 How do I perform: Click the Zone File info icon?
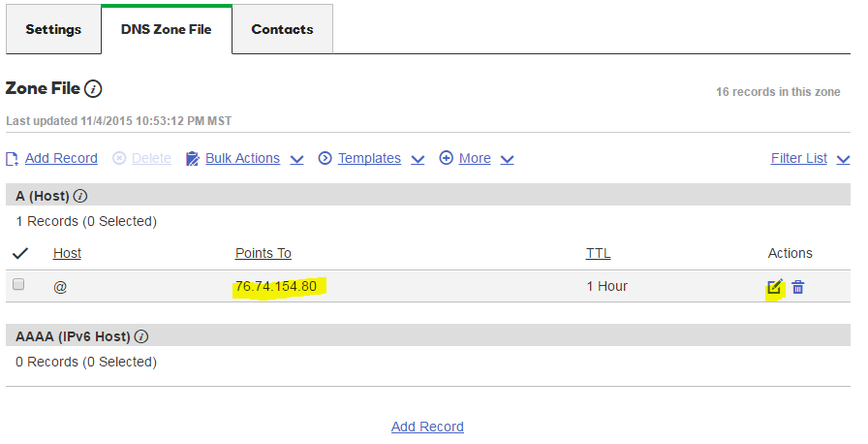point(93,89)
